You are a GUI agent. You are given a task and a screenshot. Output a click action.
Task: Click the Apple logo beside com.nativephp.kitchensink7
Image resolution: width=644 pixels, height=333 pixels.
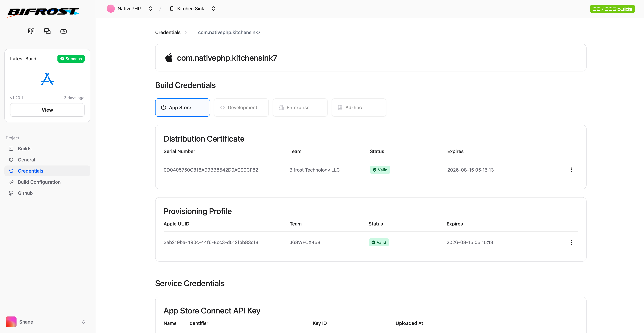(169, 57)
